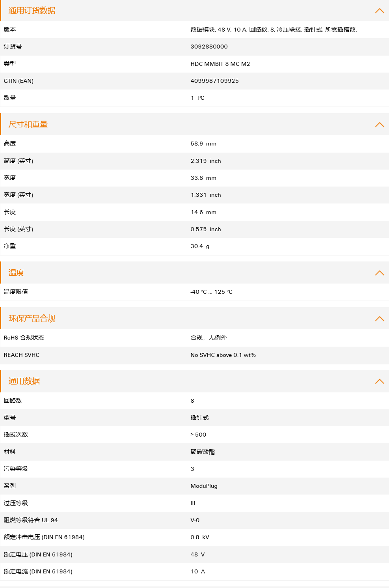Collapse the 环保产品合规 section chevron
389x588 pixels.
click(380, 319)
